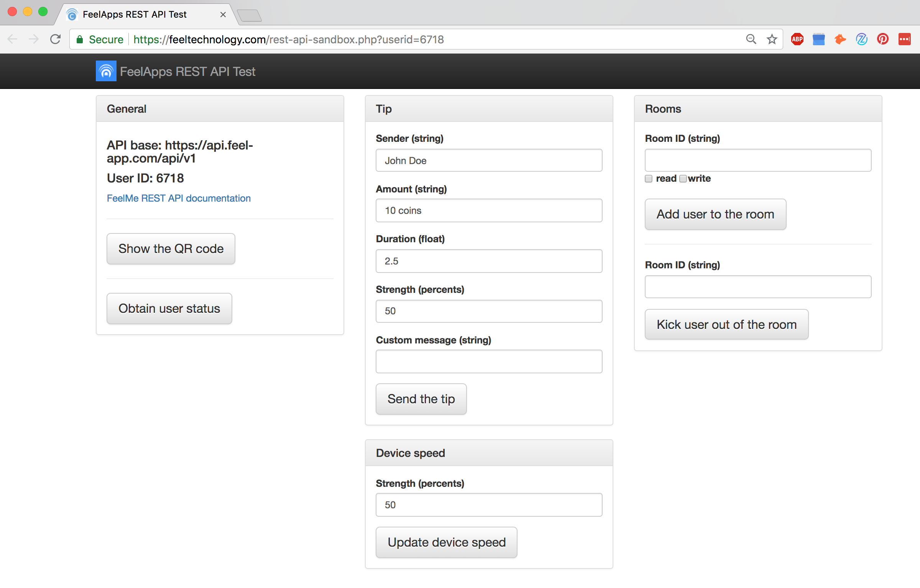Select the FeelApps REST API Test tab
920x588 pixels.
(x=134, y=15)
